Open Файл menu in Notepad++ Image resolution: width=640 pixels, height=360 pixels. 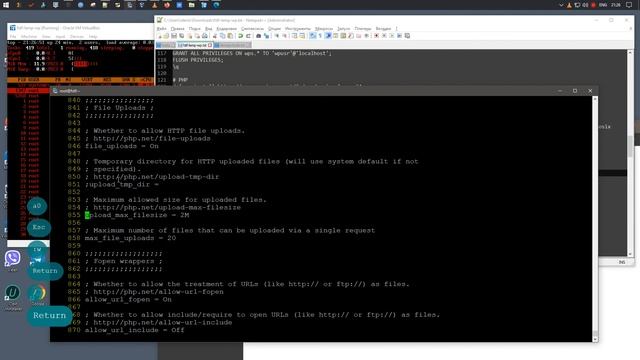161,29
